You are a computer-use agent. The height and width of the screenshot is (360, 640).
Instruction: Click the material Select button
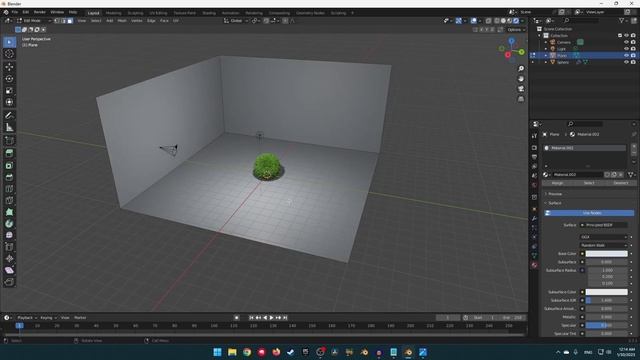(x=589, y=183)
